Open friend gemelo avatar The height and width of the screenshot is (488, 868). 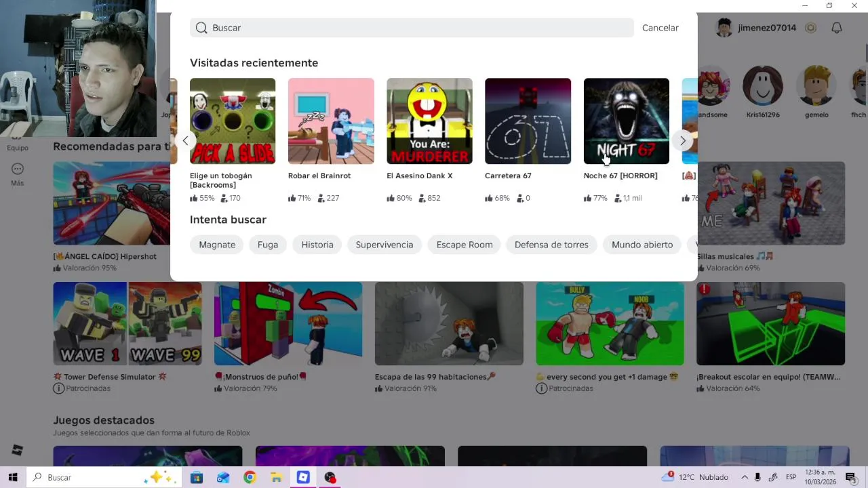point(816,85)
